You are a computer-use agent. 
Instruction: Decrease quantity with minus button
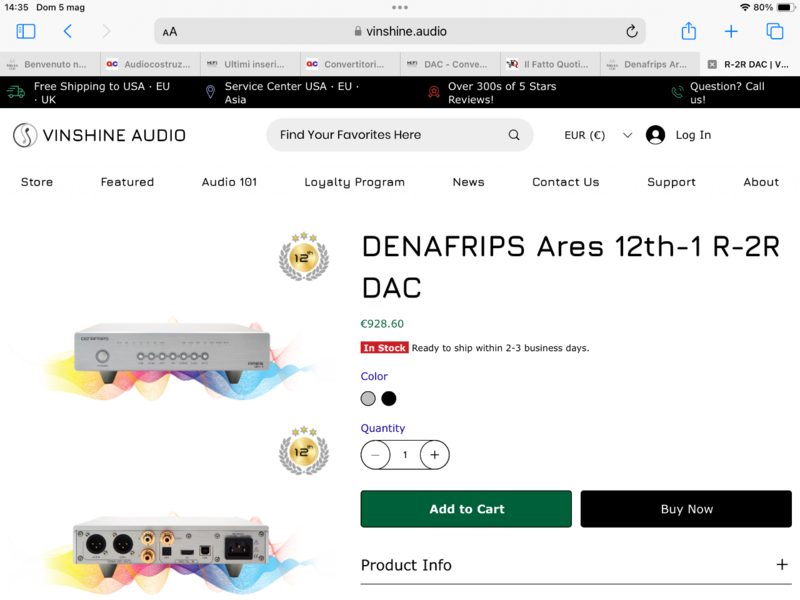[375, 455]
